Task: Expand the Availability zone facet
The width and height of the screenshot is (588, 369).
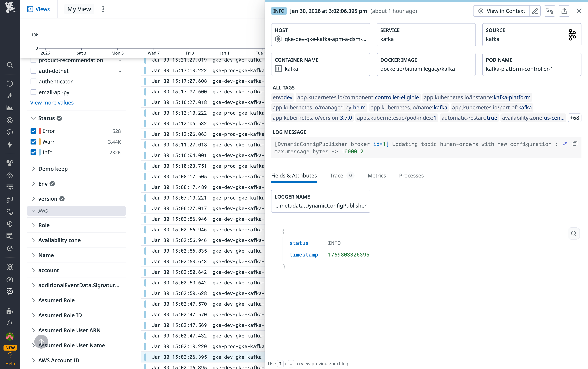Action: tap(33, 240)
